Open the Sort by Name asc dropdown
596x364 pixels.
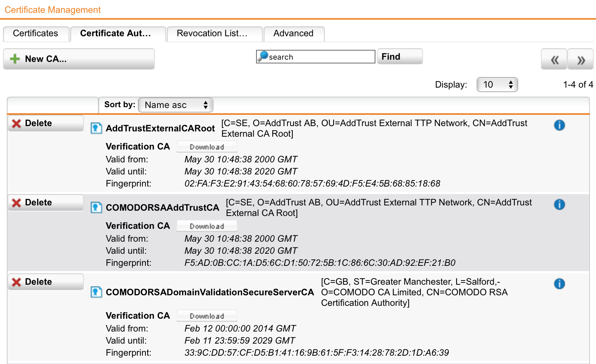tap(176, 105)
